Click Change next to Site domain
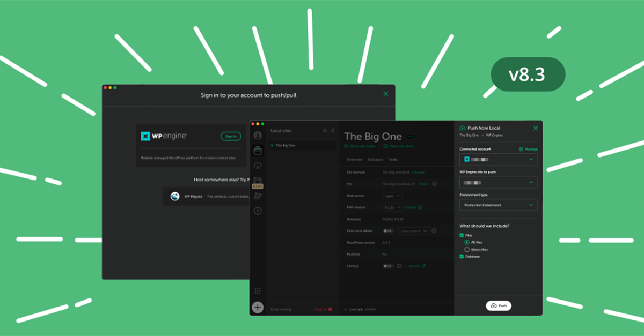The height and width of the screenshot is (336, 644). click(418, 172)
